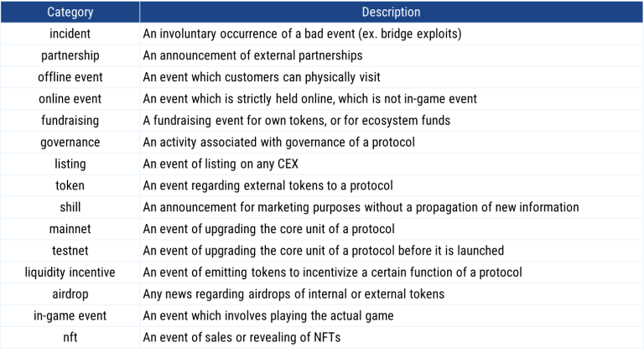Click the nft category cell
The height and width of the screenshot is (353, 644).
(70, 337)
